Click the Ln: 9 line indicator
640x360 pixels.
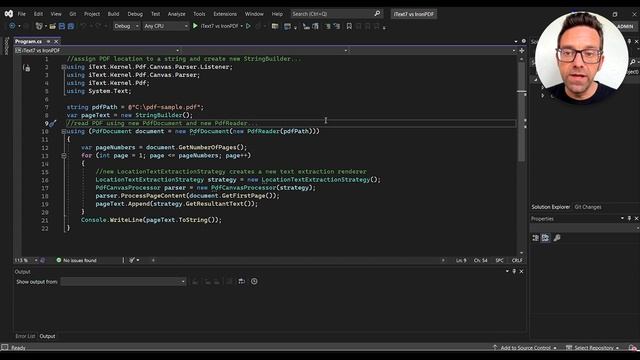pyautogui.click(x=461, y=260)
